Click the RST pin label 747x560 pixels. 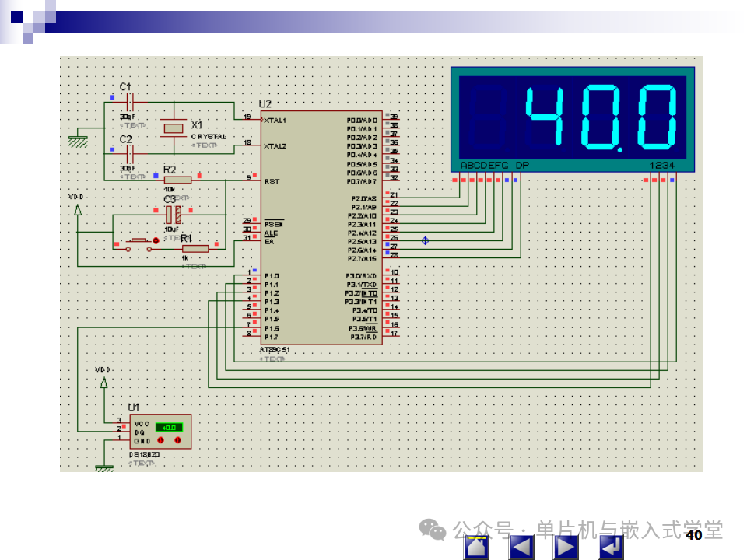click(x=272, y=181)
